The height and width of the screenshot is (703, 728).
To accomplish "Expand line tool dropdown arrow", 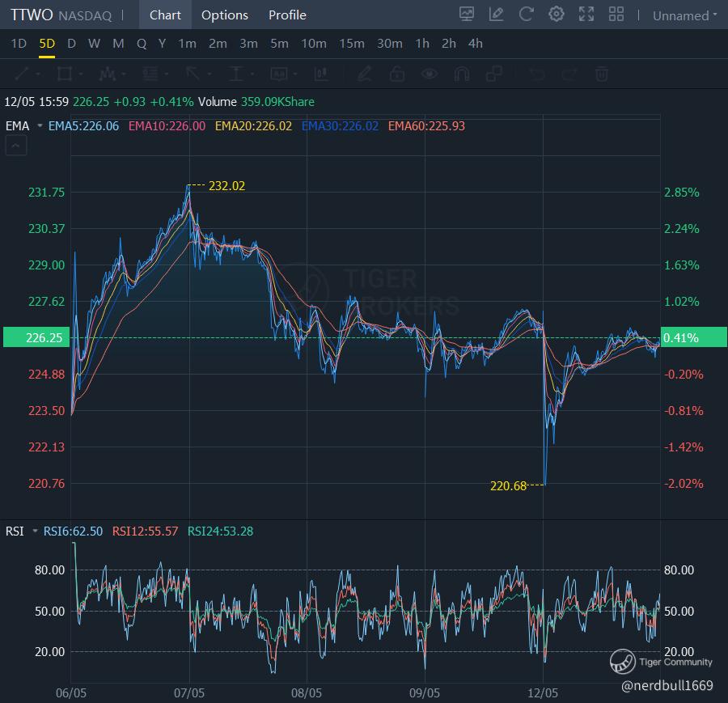I will click(x=38, y=74).
